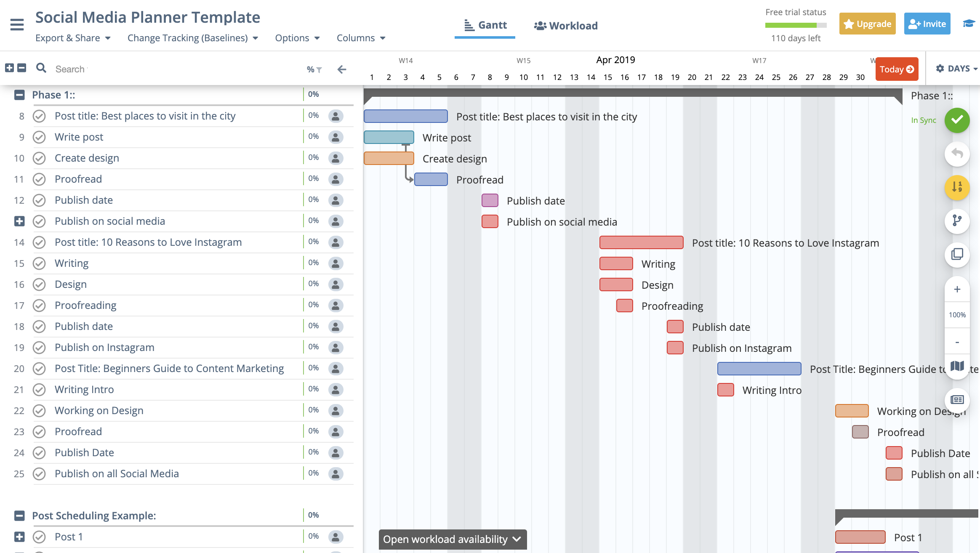980x553 pixels.
Task: Click the Today button
Action: (897, 69)
